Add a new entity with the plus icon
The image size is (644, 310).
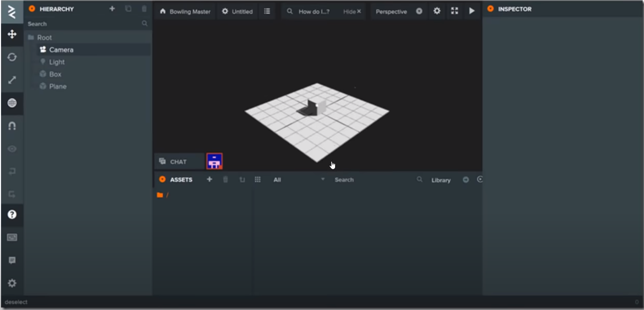[x=112, y=9]
